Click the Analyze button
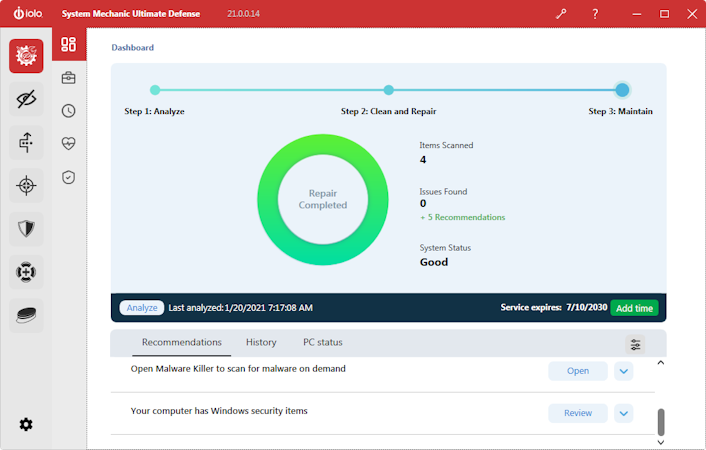Image resolution: width=706 pixels, height=450 pixels. coord(142,308)
